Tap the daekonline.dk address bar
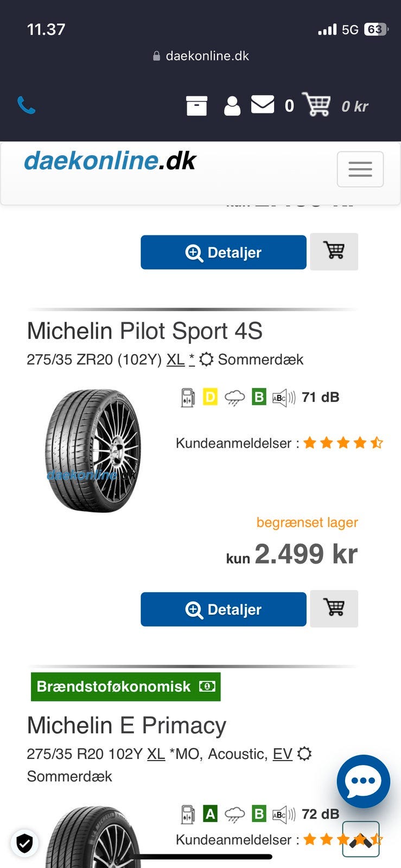 pos(201,56)
